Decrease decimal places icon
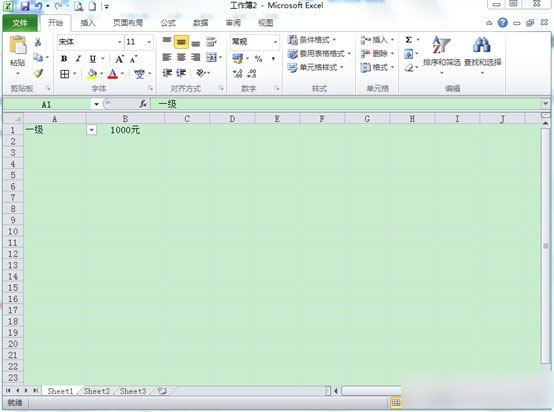Image resolution: width=554 pixels, height=412 pixels. [x=252, y=73]
